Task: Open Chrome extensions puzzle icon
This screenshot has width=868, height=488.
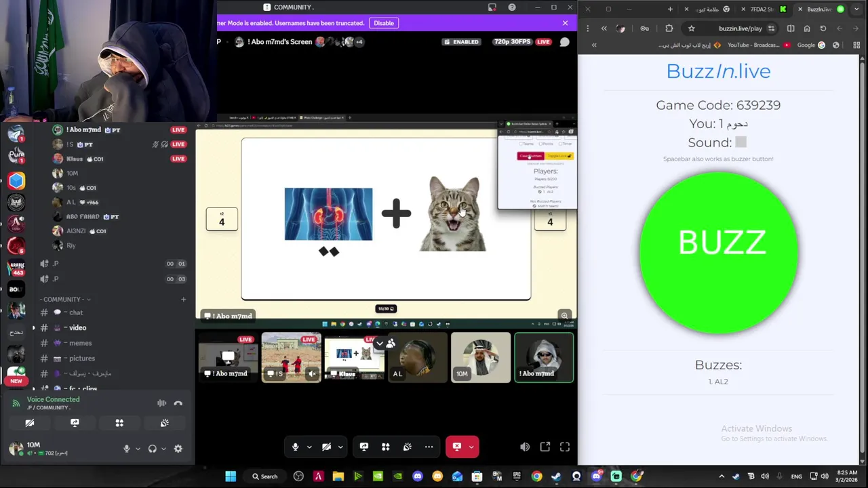Action: 669,28
